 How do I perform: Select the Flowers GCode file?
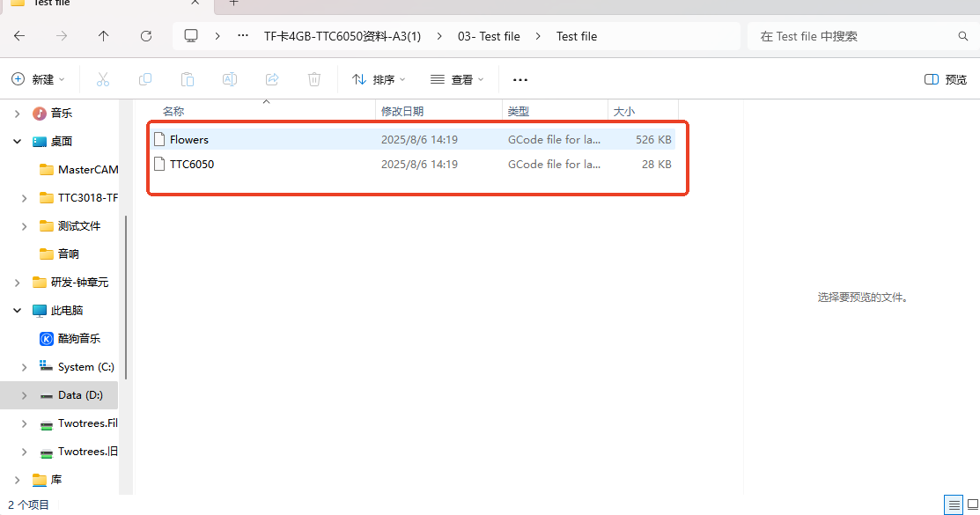click(x=189, y=139)
